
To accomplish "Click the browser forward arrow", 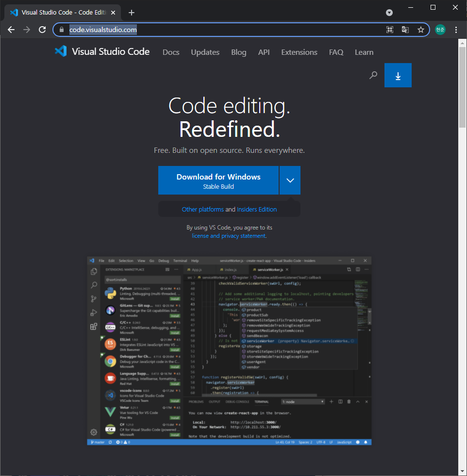I will click(x=27, y=30).
